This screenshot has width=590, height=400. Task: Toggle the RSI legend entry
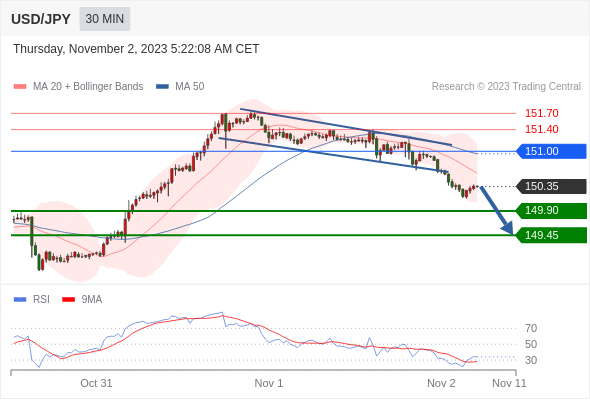[x=32, y=300]
